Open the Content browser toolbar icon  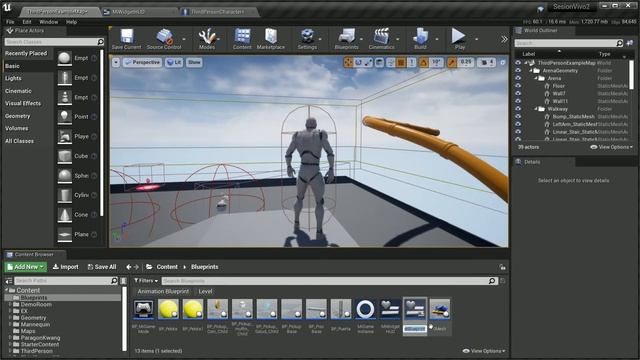(x=242, y=39)
